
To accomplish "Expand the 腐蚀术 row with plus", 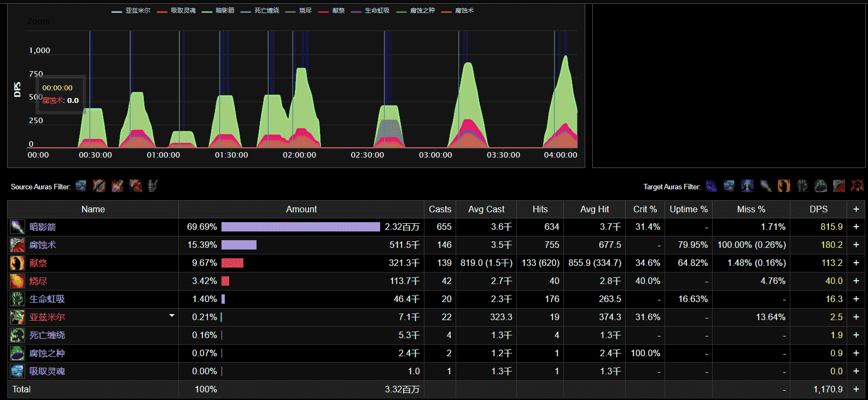I will pos(856,245).
